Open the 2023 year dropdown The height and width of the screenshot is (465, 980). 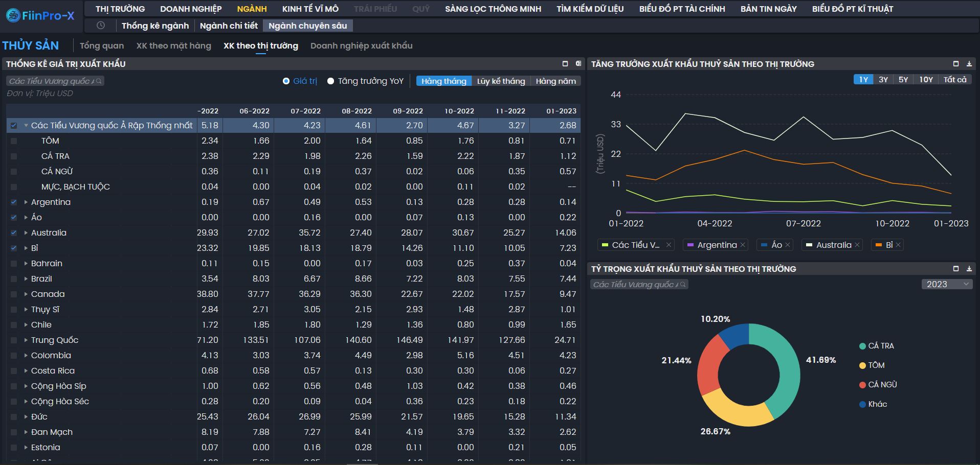click(x=947, y=285)
